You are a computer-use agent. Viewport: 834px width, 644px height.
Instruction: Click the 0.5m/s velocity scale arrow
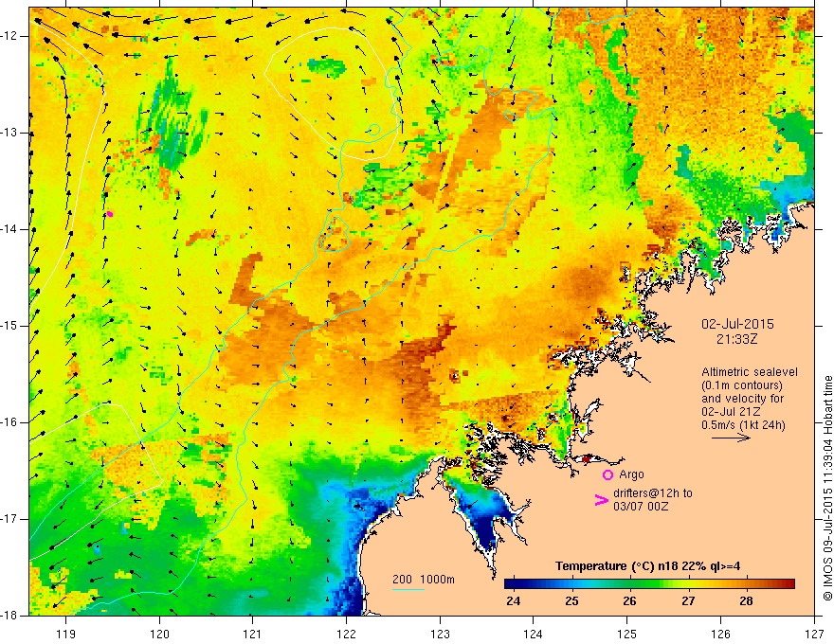pyautogui.click(x=731, y=438)
